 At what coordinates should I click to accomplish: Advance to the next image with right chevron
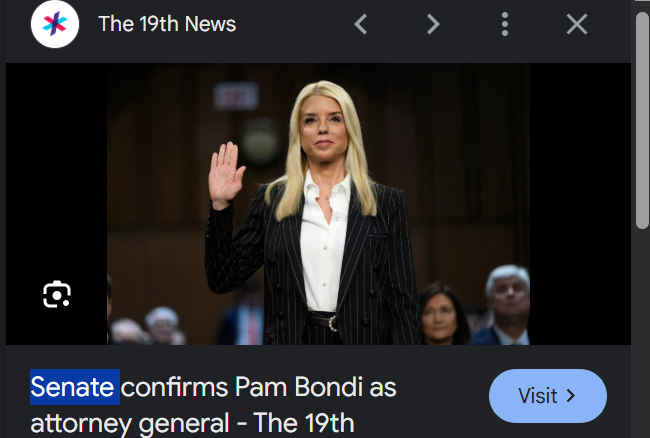[433, 24]
